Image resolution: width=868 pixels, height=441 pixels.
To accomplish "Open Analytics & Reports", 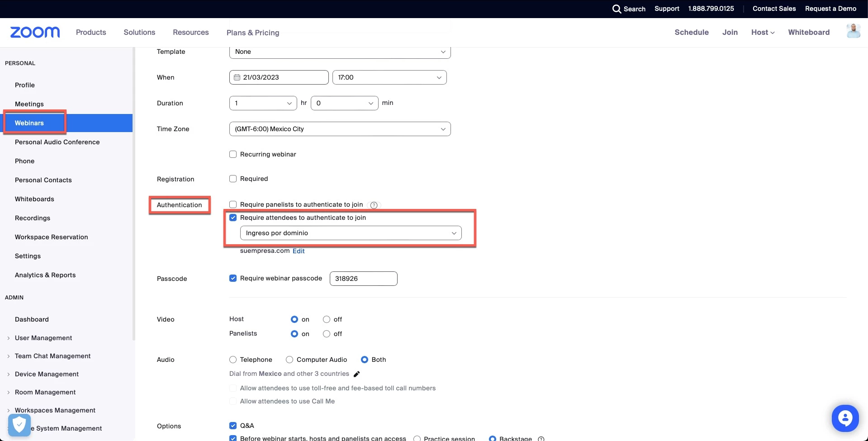I will 45,275.
